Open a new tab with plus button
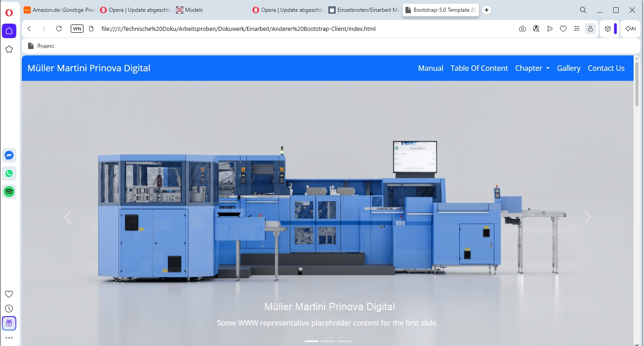The image size is (644, 346). click(x=487, y=10)
